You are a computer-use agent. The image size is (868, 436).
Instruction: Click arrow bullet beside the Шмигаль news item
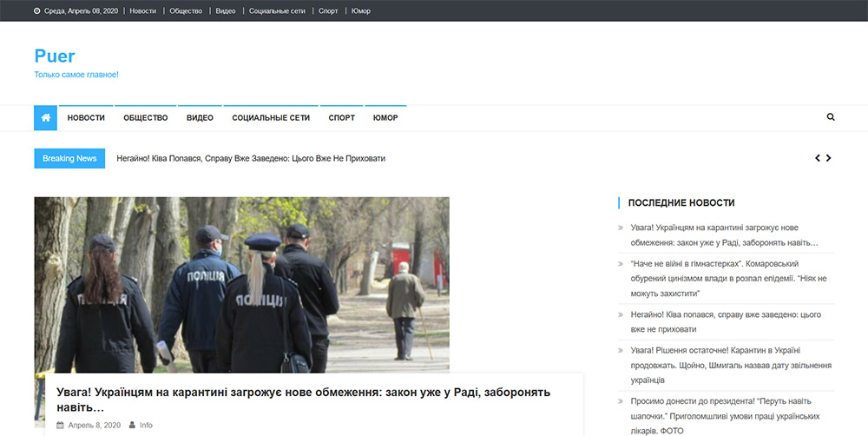pos(621,351)
